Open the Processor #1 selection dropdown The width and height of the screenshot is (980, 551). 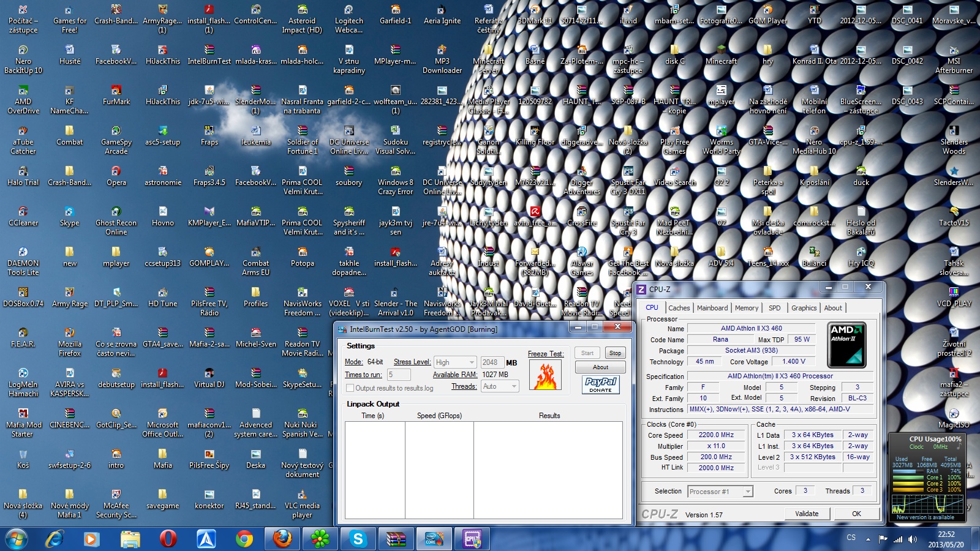tap(720, 492)
